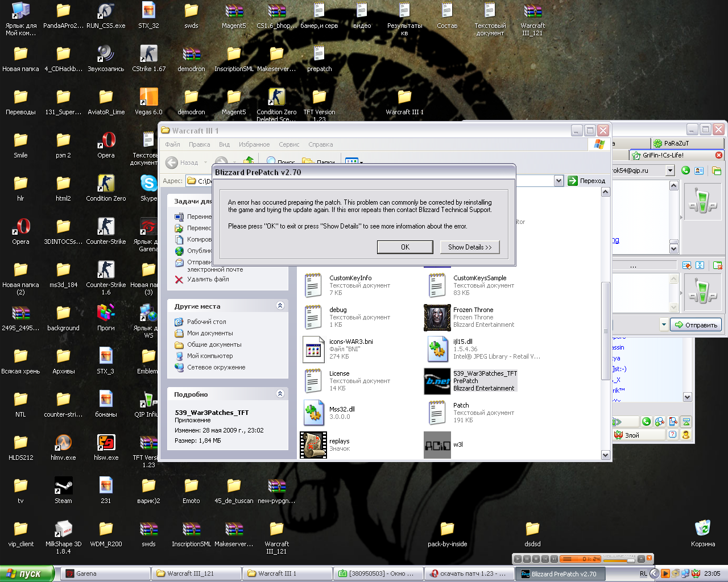The image size is (728, 582).
Task: Select the w3l file icon
Action: click(x=437, y=444)
